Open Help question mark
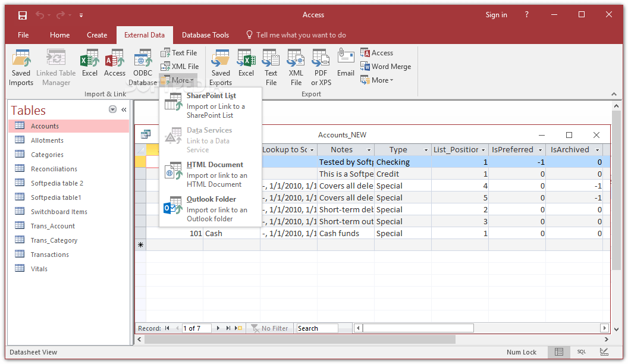The width and height of the screenshot is (628, 364). pyautogui.click(x=527, y=15)
